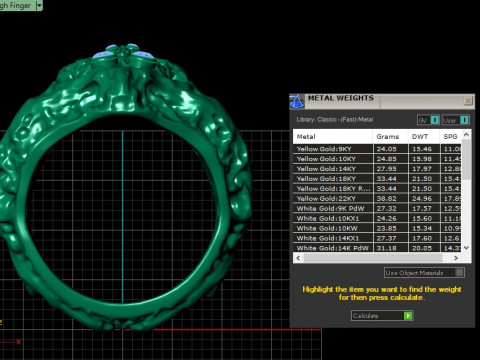Viewport: 480px width, 360px height.
Task: Click the 38.82 grams cell
Action: point(390,199)
